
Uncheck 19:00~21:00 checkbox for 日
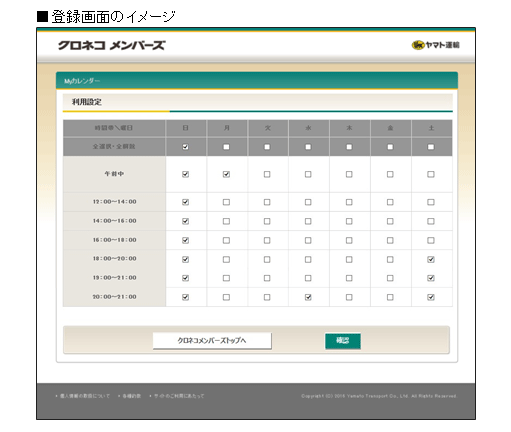(x=185, y=278)
